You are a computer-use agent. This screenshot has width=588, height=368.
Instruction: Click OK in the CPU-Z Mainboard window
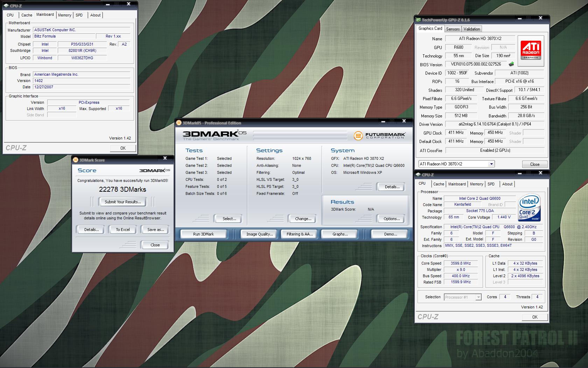123,148
